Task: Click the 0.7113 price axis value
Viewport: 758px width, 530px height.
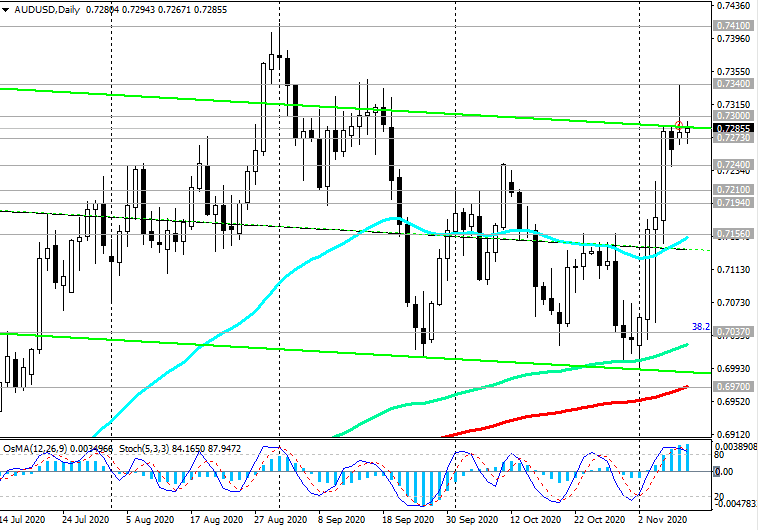Action: 733,269
